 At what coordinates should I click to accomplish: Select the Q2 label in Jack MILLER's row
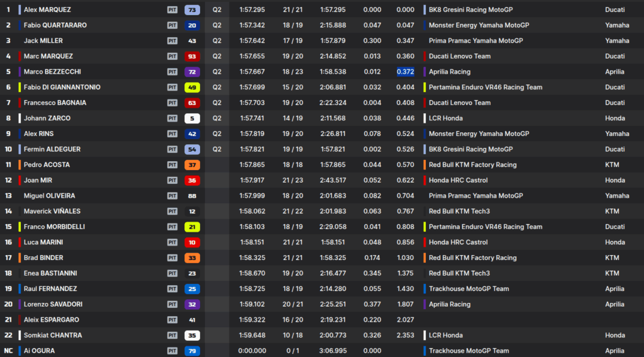(217, 41)
